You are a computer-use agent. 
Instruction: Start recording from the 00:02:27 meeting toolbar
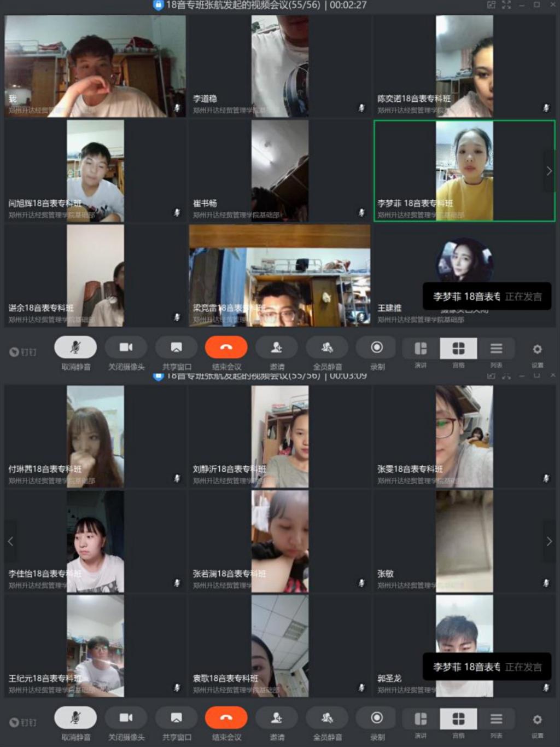click(x=376, y=348)
